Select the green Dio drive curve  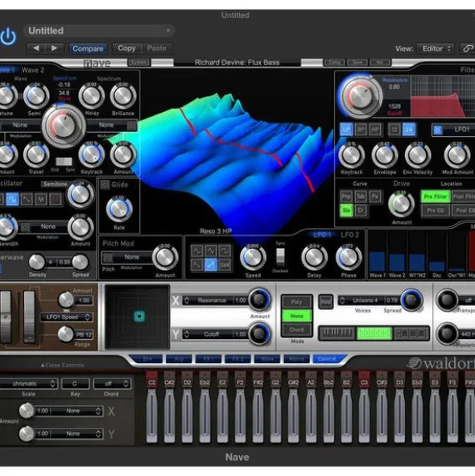pos(346,210)
